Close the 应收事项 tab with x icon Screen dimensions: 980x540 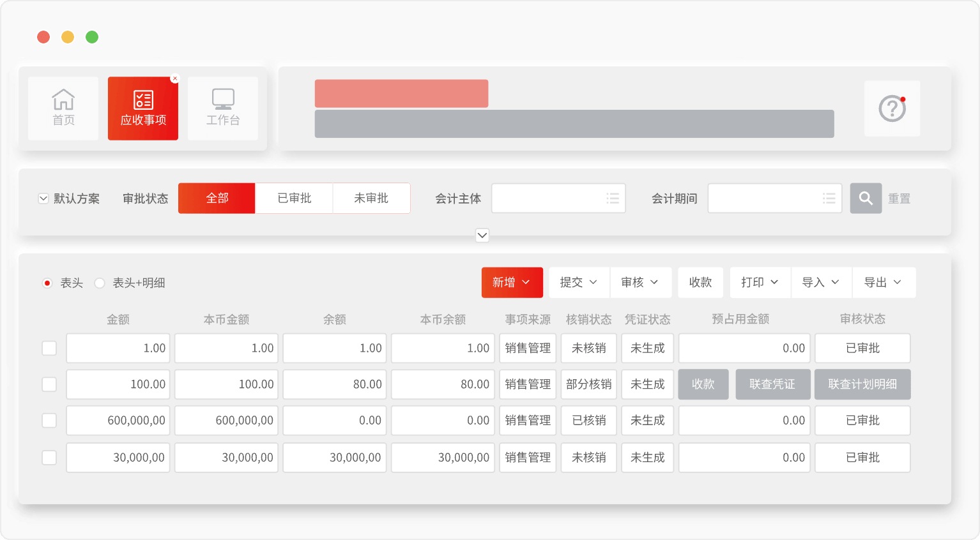point(175,79)
